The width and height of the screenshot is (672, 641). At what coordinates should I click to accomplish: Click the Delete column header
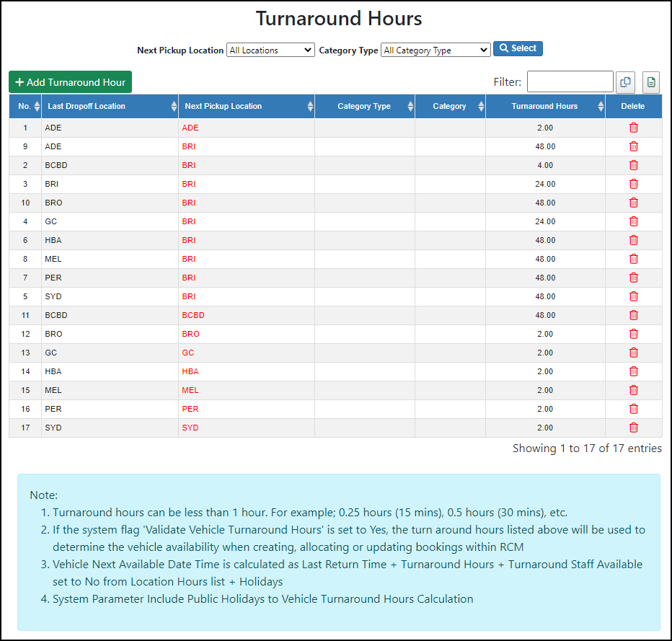point(633,106)
